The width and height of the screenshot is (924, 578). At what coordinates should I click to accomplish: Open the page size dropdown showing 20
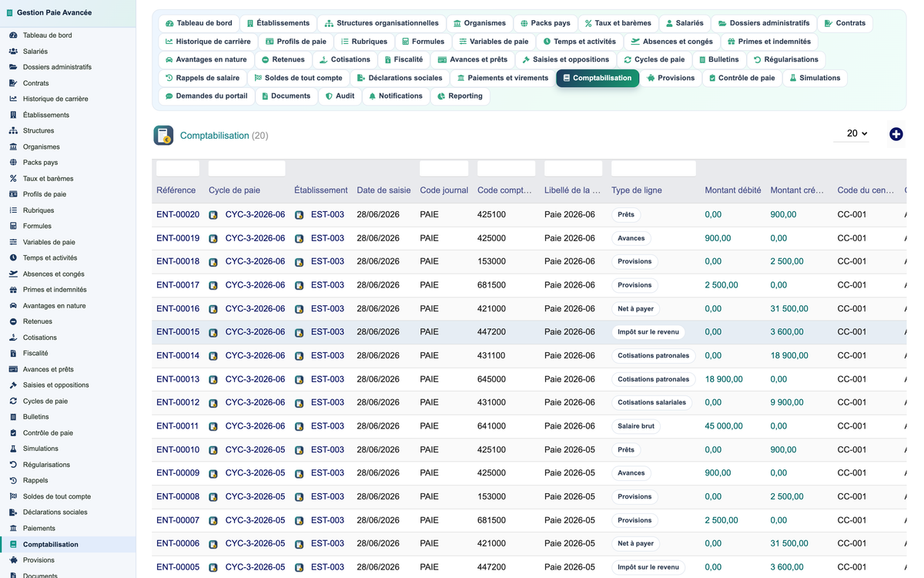coord(851,133)
